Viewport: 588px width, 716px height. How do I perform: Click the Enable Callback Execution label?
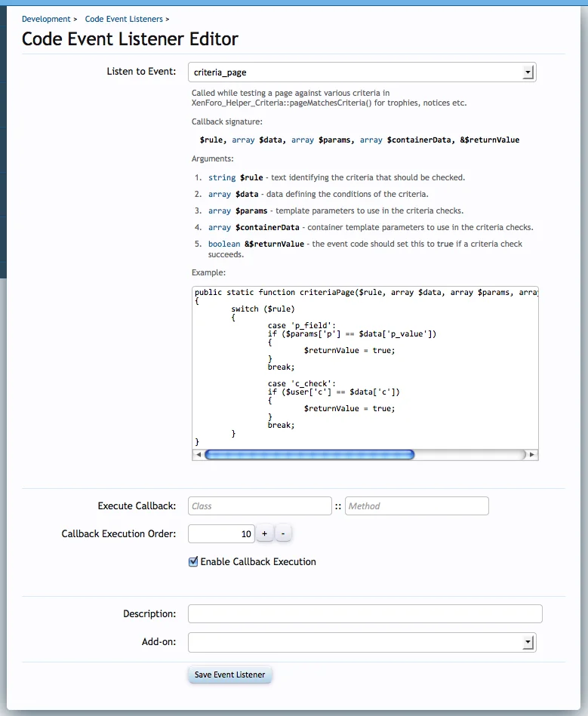pos(258,561)
